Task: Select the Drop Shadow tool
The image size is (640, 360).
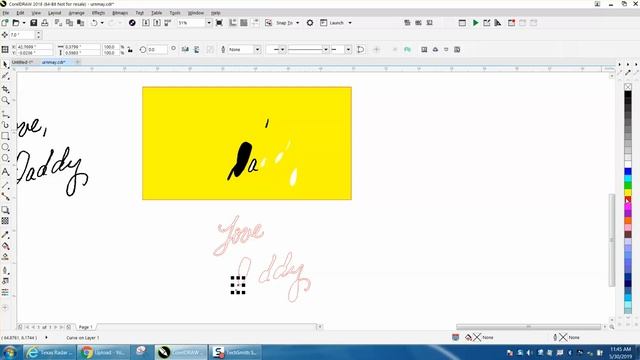Action: pos(5,210)
